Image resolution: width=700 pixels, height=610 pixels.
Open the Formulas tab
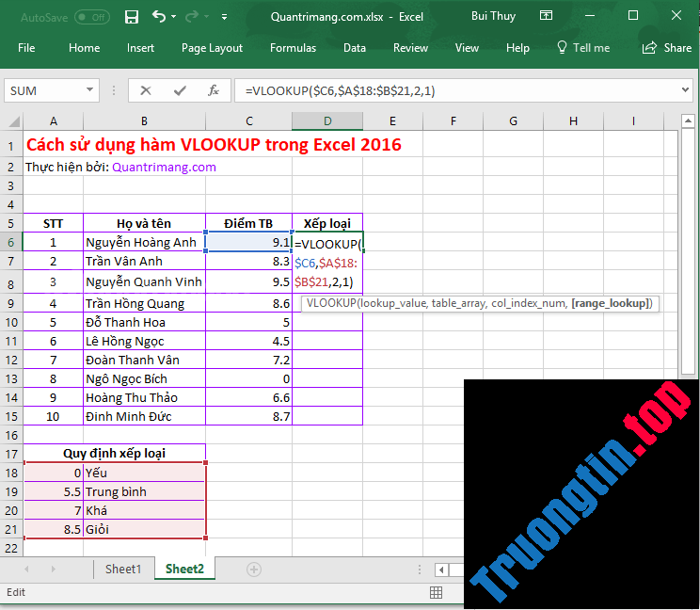pos(293,48)
